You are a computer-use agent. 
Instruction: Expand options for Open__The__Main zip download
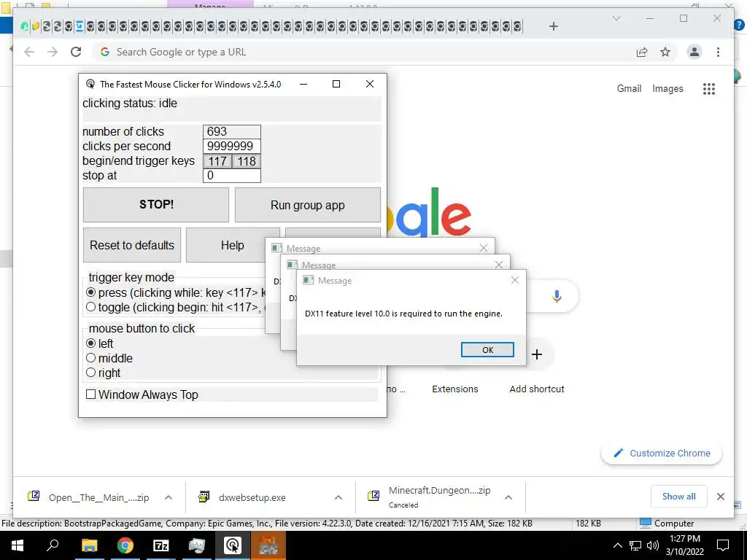click(x=169, y=497)
